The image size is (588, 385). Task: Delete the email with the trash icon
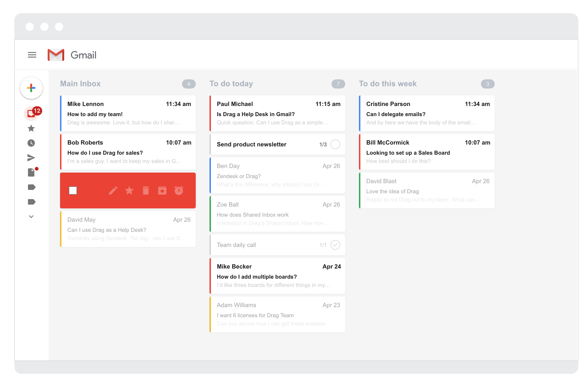click(x=146, y=191)
